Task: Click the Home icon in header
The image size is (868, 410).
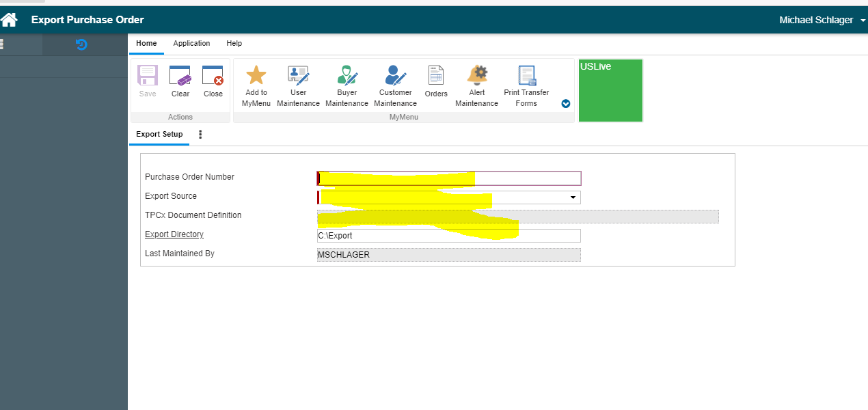Action: pos(9,20)
